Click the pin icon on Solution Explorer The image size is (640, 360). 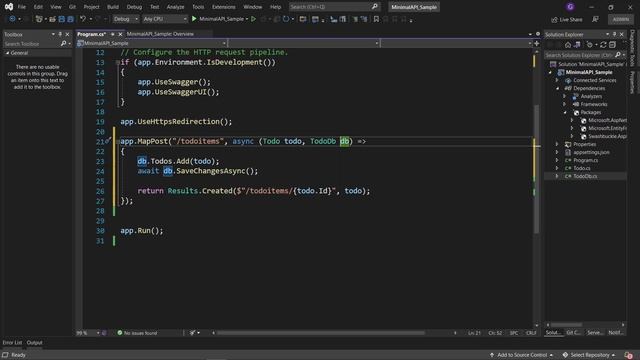click(x=614, y=34)
